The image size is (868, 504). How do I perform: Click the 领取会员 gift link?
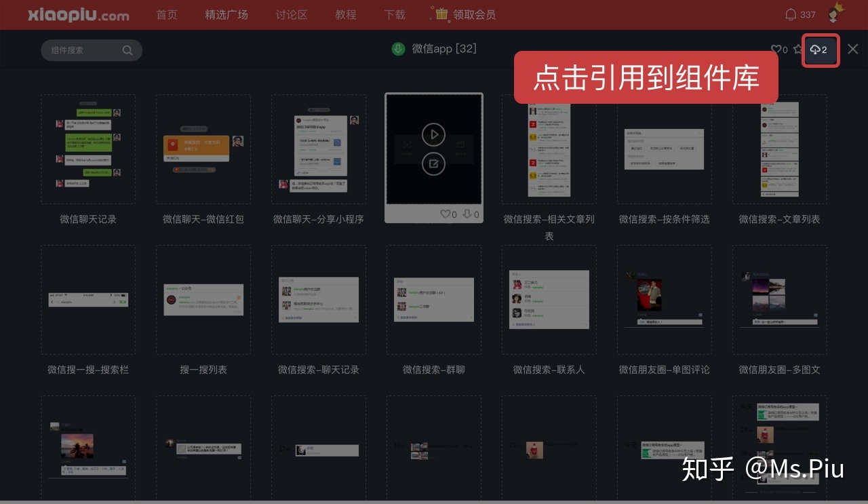coord(463,14)
